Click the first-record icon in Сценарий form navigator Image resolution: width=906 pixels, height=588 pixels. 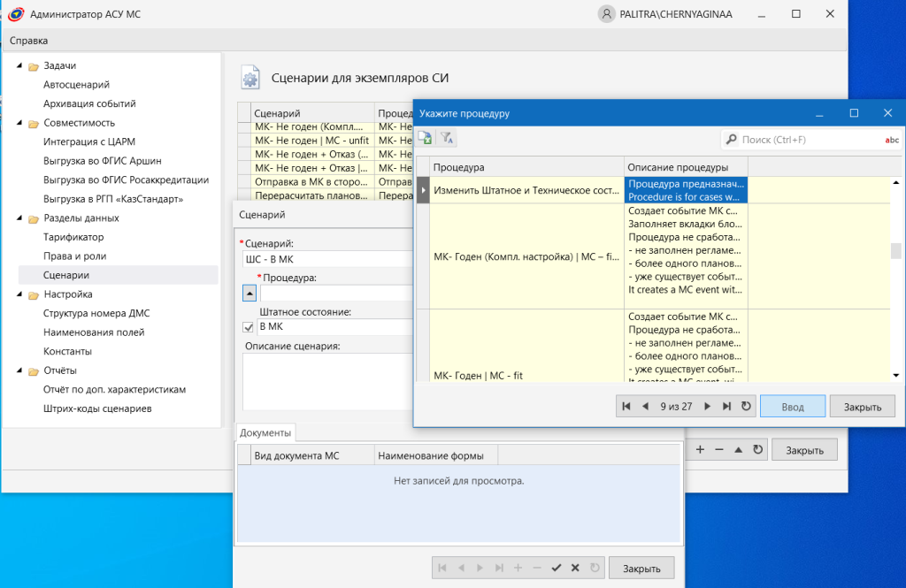(x=442, y=568)
